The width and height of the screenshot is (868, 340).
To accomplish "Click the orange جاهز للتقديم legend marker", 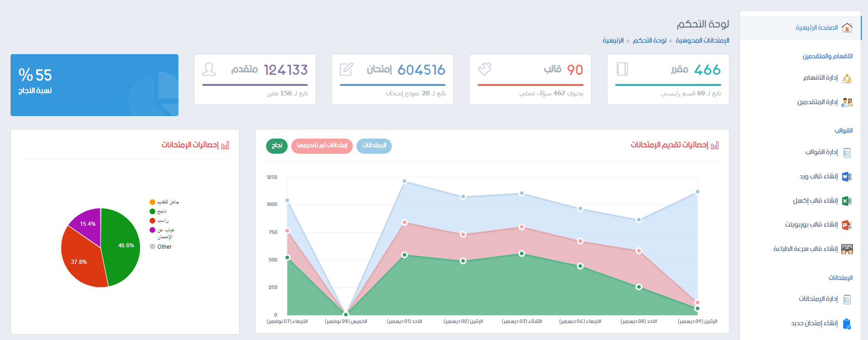I will 152,202.
